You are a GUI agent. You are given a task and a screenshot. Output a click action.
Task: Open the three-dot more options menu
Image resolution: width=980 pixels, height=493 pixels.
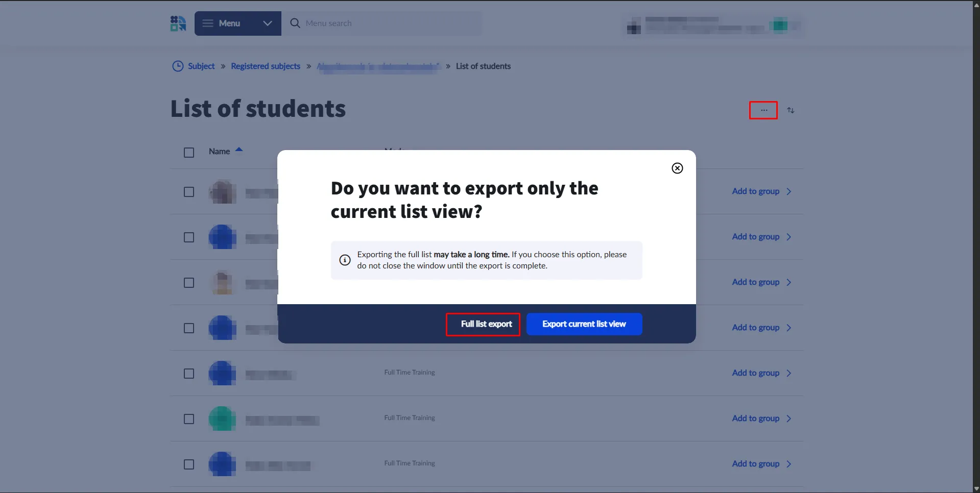coord(763,110)
